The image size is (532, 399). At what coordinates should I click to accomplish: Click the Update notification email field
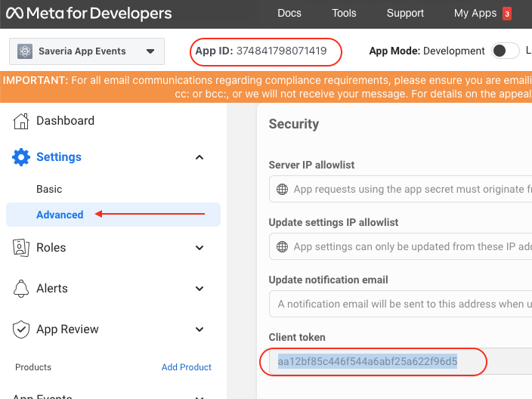401,304
